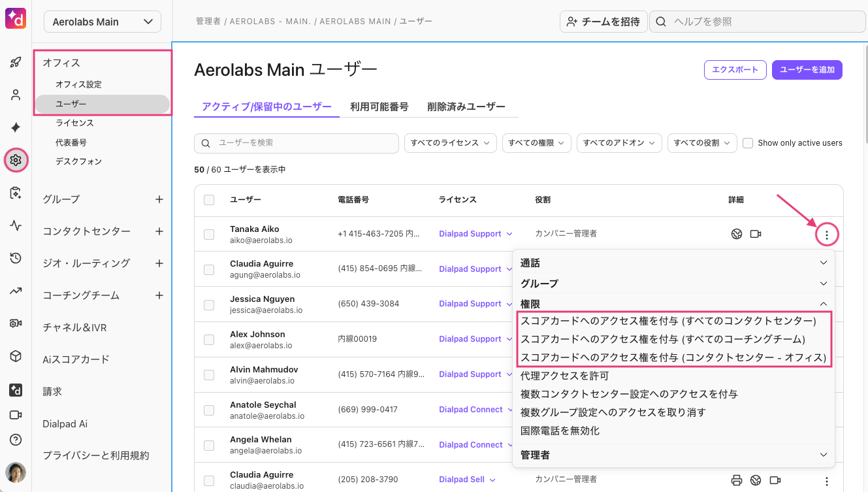Open the contacts person icon in sidebar
The height and width of the screenshot is (492, 868).
[16, 95]
